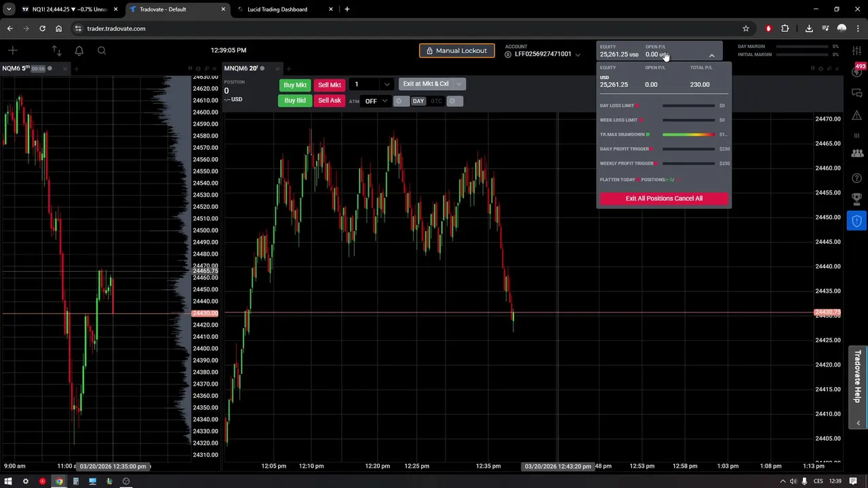
Task: Click the Day Loss Limit progress bar
Action: [688, 106]
